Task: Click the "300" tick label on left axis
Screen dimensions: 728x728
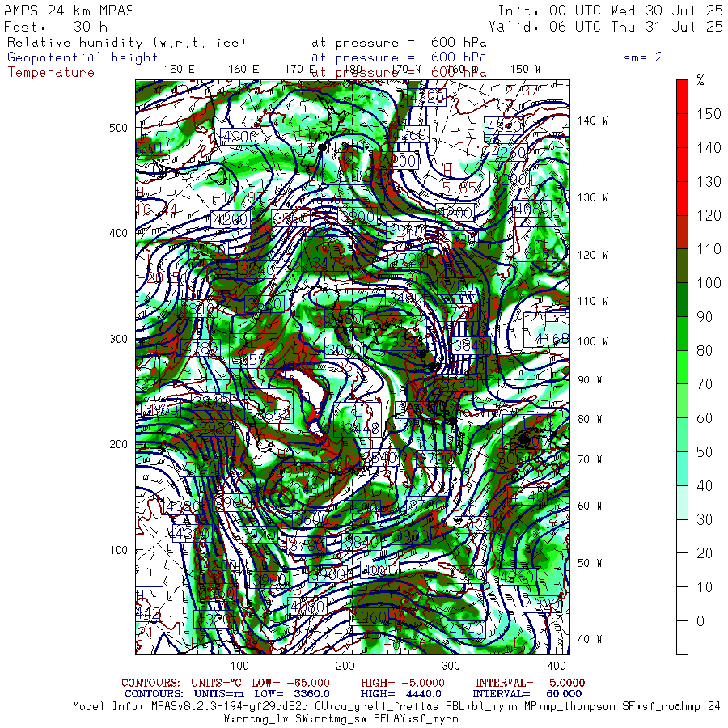Action: [x=118, y=339]
